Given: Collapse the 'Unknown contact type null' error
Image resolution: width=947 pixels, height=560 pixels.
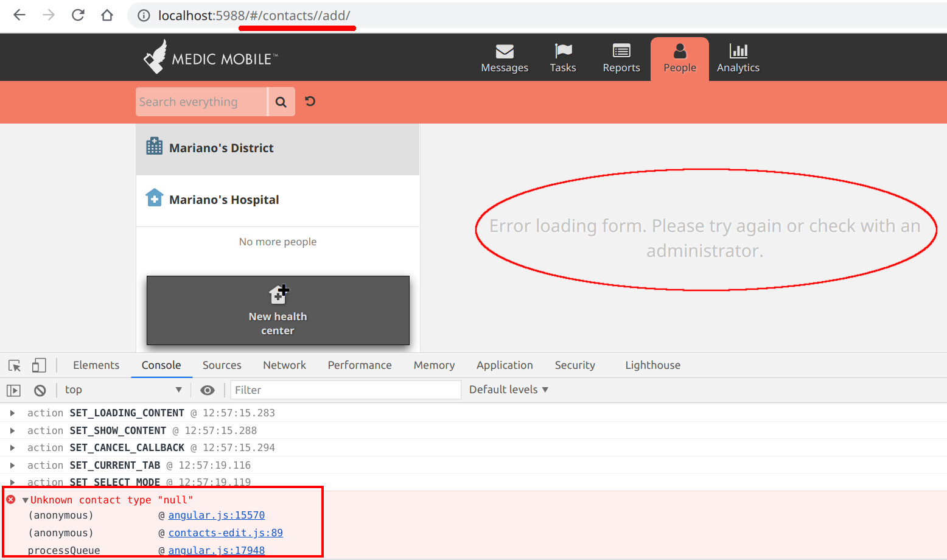Looking at the screenshot, I should coord(24,499).
